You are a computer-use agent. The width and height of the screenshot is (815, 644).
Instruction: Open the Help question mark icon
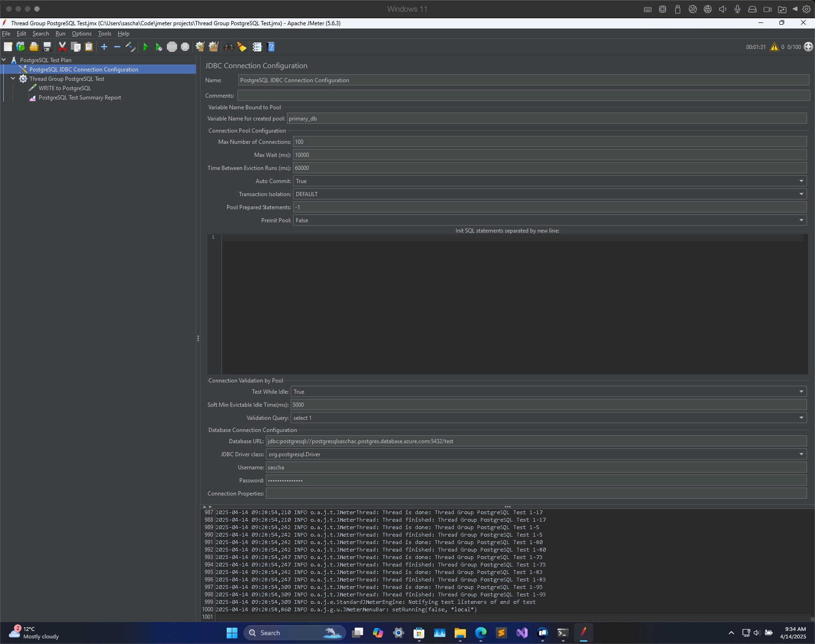point(271,47)
